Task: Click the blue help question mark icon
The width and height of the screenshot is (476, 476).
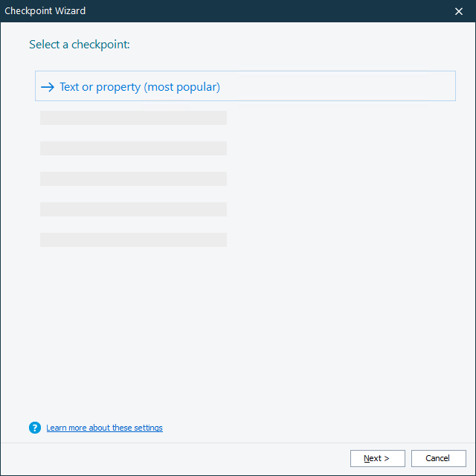Action: point(35,428)
